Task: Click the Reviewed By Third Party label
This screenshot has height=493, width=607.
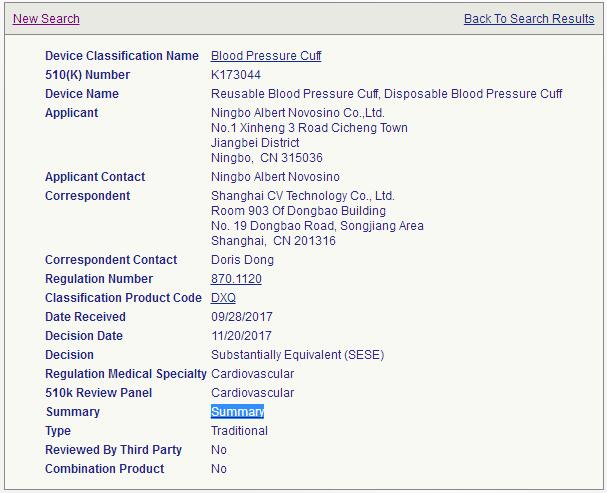Action: point(113,450)
